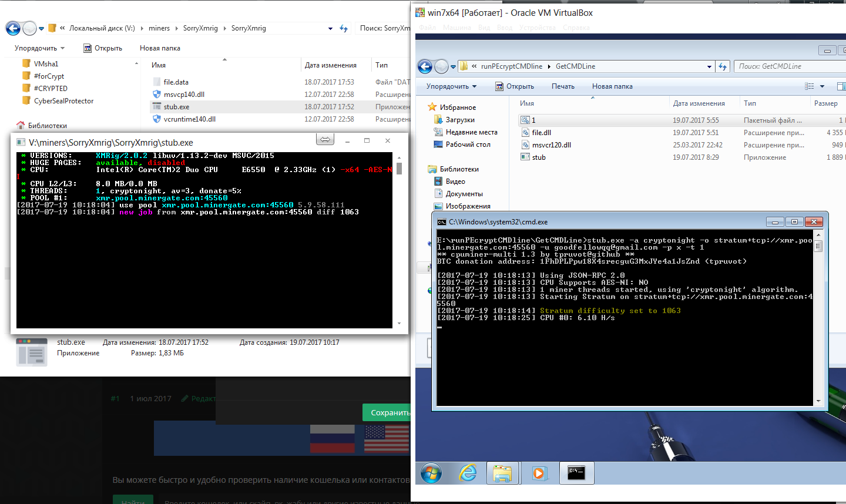Viewport: 846px width, 504px height.
Task: Open the Машина menu in VirtualBox
Action: tap(456, 28)
